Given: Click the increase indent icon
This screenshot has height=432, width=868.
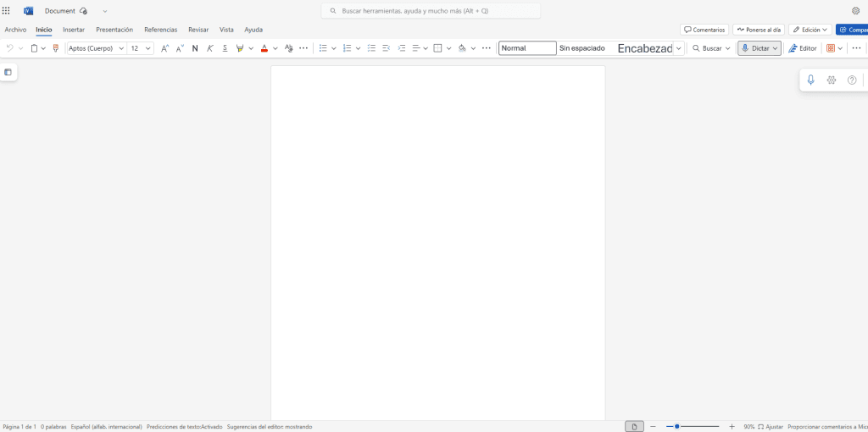Looking at the screenshot, I should (x=402, y=48).
